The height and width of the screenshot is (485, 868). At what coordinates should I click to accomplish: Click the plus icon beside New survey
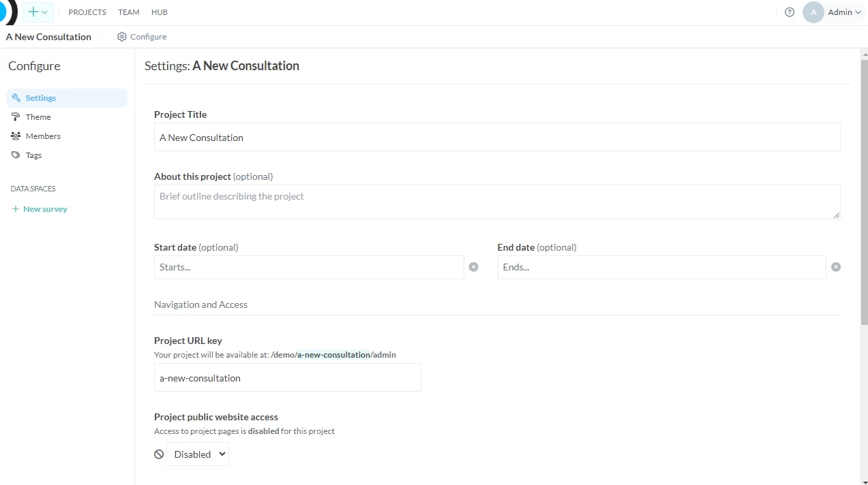coord(16,209)
